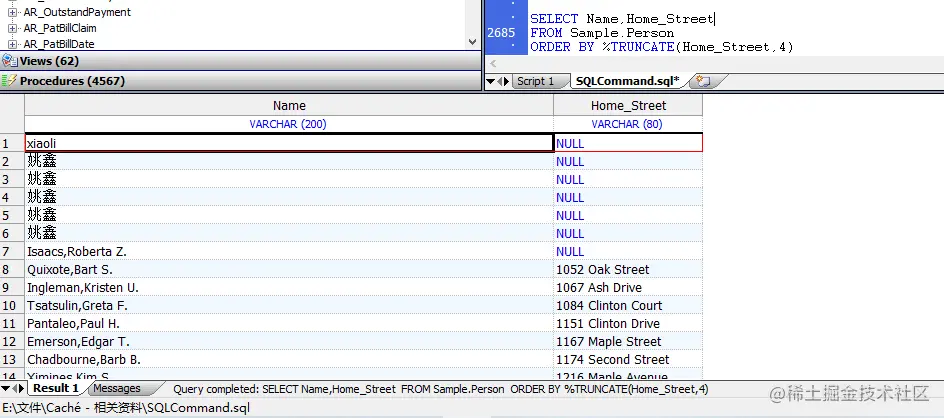Select the NULL cell in Isaacs,Roberta row

(x=628, y=251)
